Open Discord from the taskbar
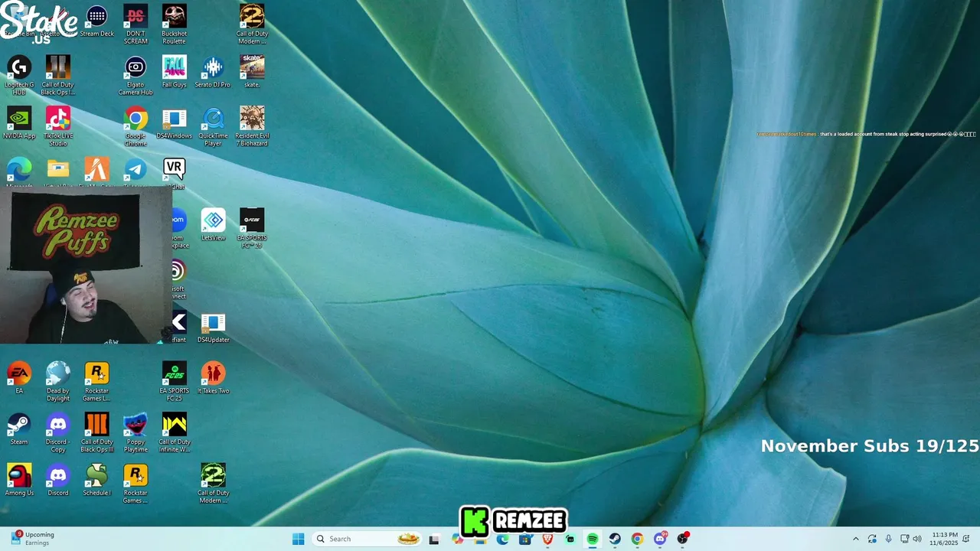Image resolution: width=980 pixels, height=551 pixels. coord(660,539)
